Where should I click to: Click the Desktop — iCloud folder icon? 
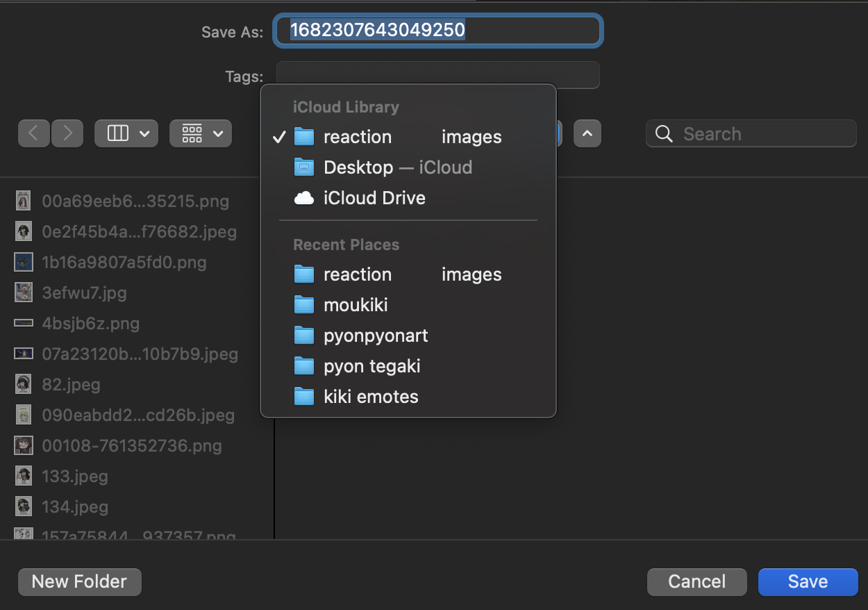click(304, 167)
